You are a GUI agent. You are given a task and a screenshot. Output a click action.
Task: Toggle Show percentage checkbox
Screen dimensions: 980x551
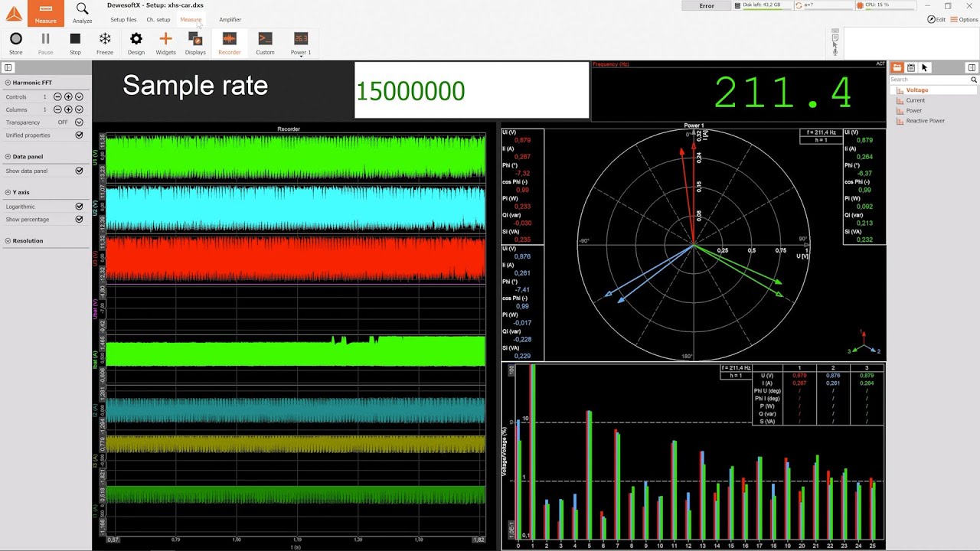click(79, 219)
